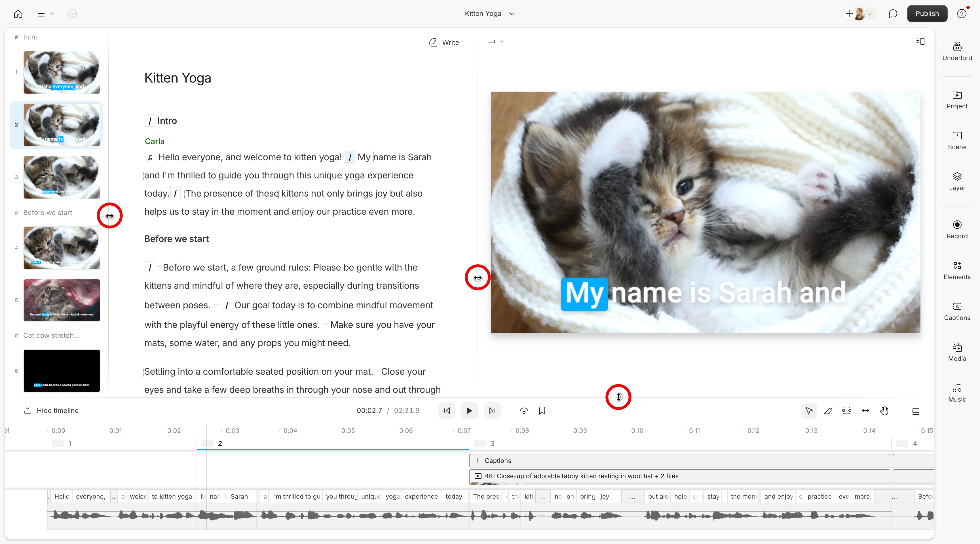Open the canvas aspect ratio dropdown
This screenshot has height=544, width=980.
tap(496, 41)
